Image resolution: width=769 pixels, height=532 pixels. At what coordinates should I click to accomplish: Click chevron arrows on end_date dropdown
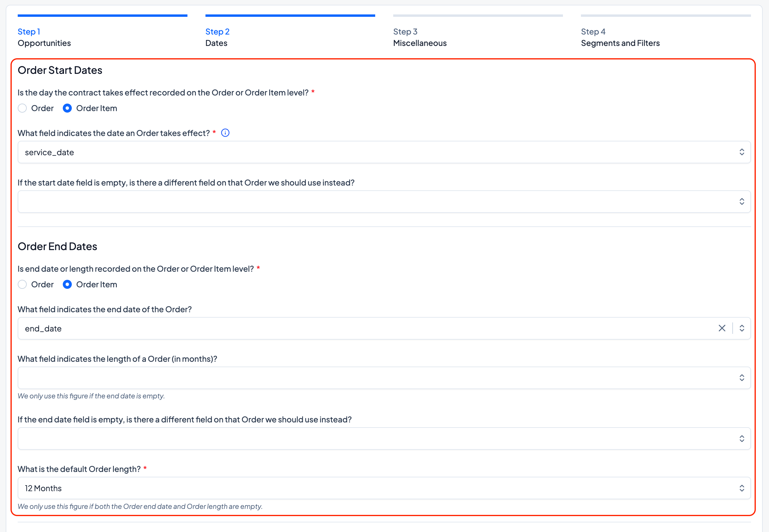click(x=741, y=328)
